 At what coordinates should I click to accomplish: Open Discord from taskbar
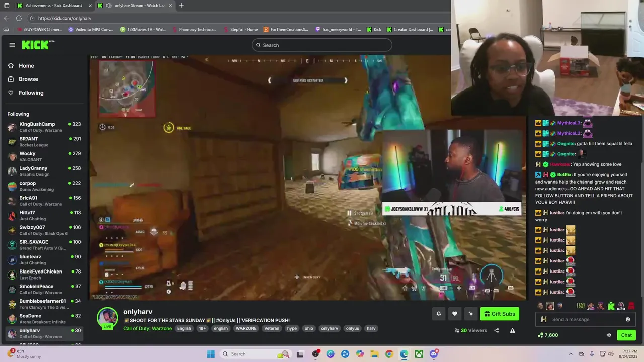434,354
